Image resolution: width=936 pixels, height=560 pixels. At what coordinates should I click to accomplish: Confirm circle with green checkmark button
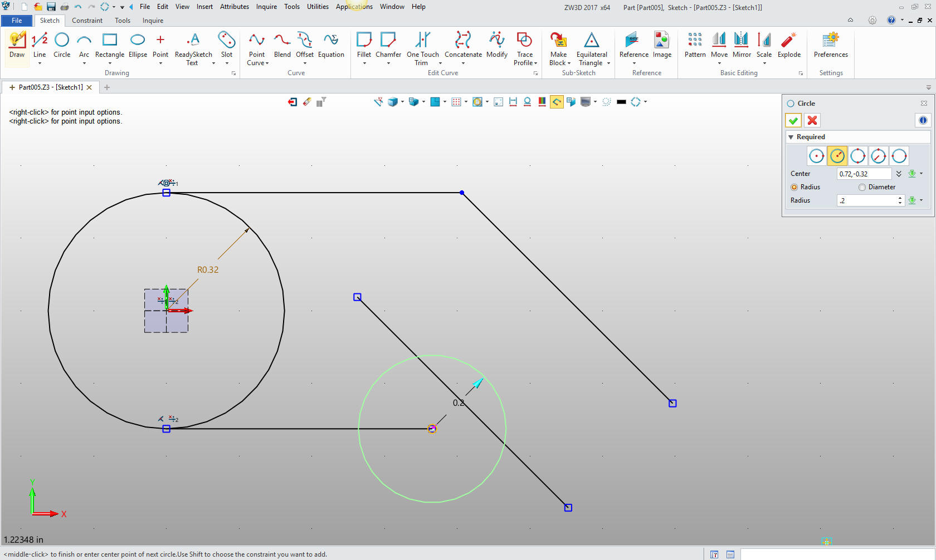coord(793,120)
